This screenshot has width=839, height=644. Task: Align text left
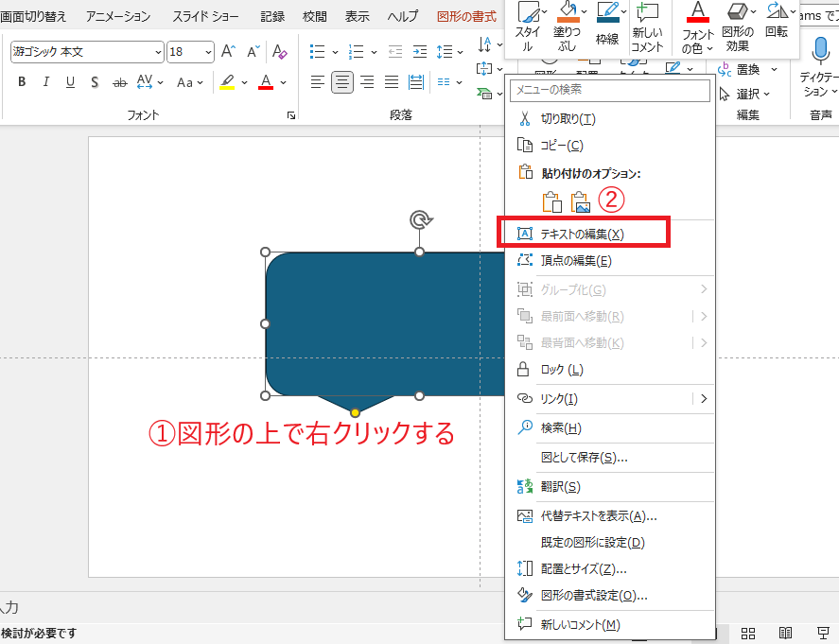317,82
